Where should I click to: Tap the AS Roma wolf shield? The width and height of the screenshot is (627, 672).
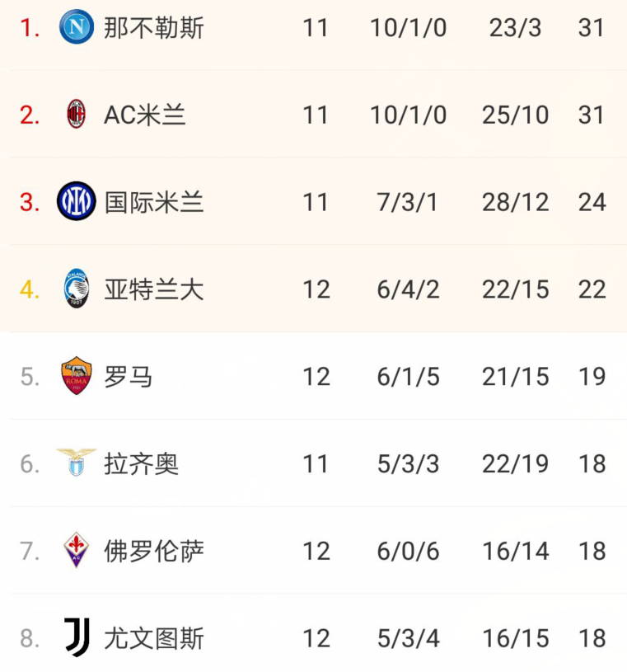tap(77, 375)
